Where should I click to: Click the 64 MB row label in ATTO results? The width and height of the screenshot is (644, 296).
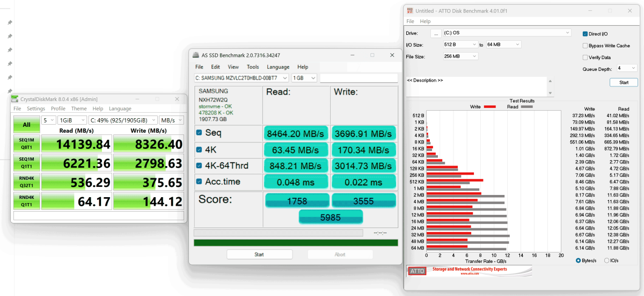click(x=418, y=248)
